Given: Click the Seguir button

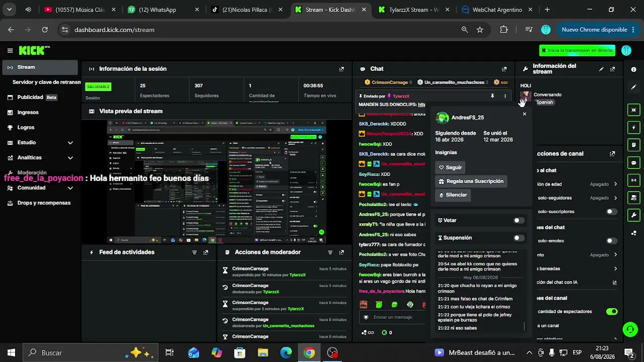Looking at the screenshot, I should tap(450, 168).
